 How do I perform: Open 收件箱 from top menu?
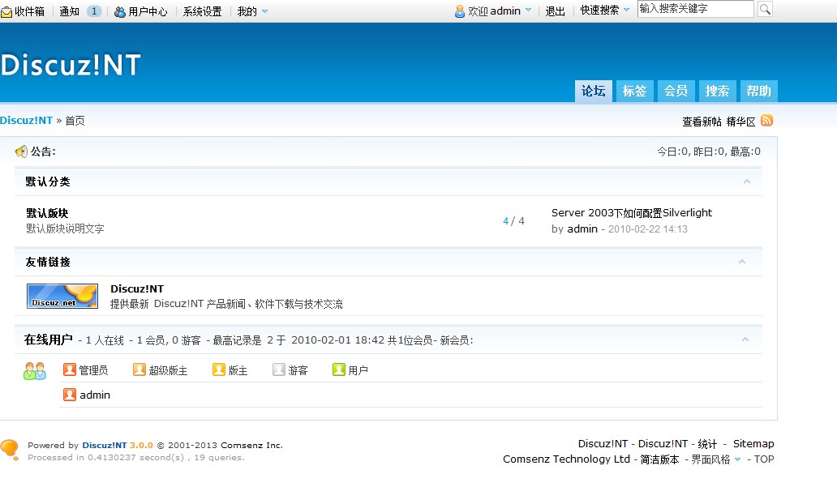tap(29, 11)
